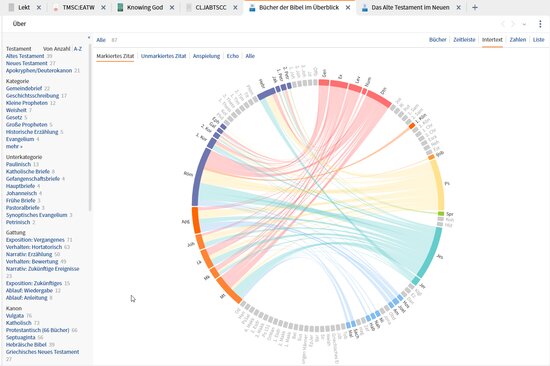550x366 pixels.
Task: Select the Unmarkiertes Zitat filter
Action: coord(163,56)
